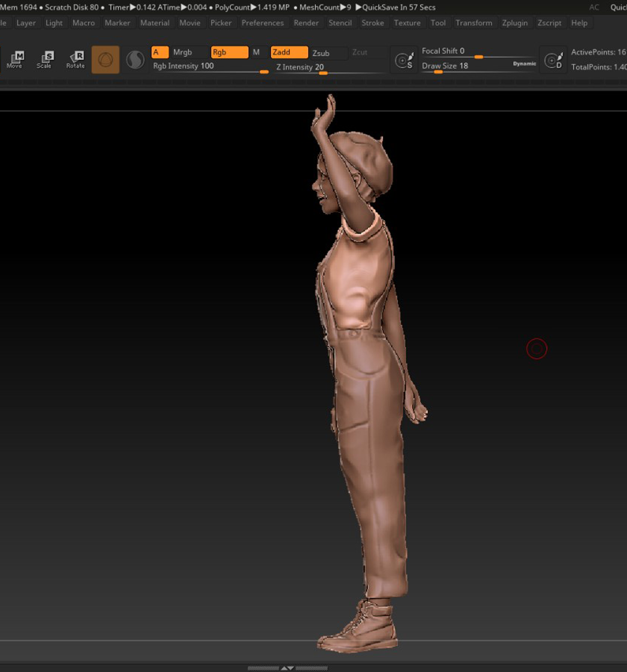Open the Layer menu
Viewport: 627px width, 672px height.
26,23
